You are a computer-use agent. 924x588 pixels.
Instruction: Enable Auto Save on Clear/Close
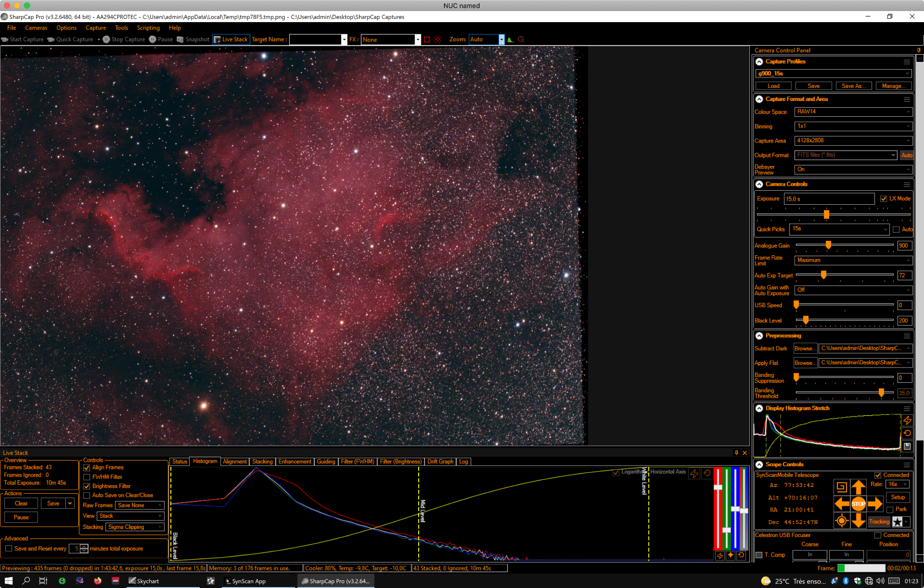click(87, 496)
